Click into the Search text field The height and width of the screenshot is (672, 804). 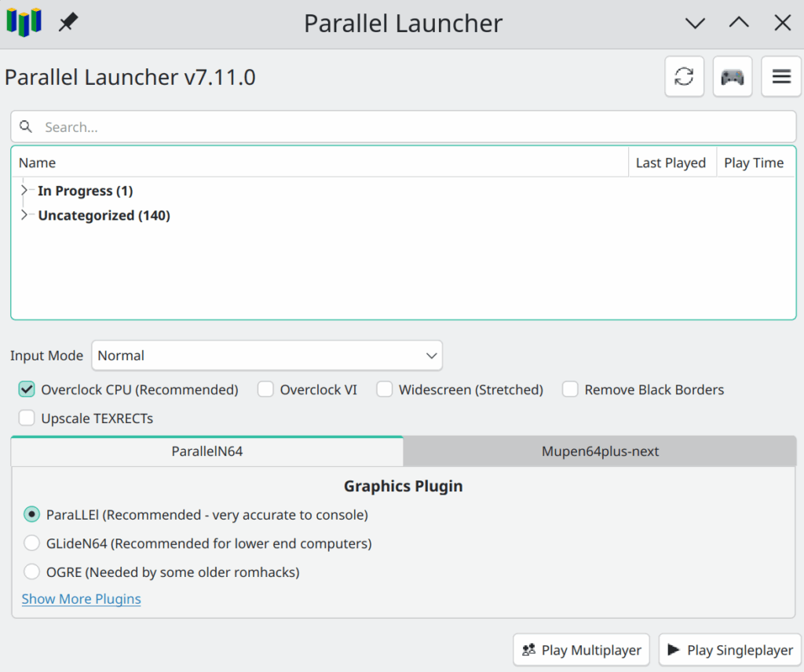tap(408, 127)
